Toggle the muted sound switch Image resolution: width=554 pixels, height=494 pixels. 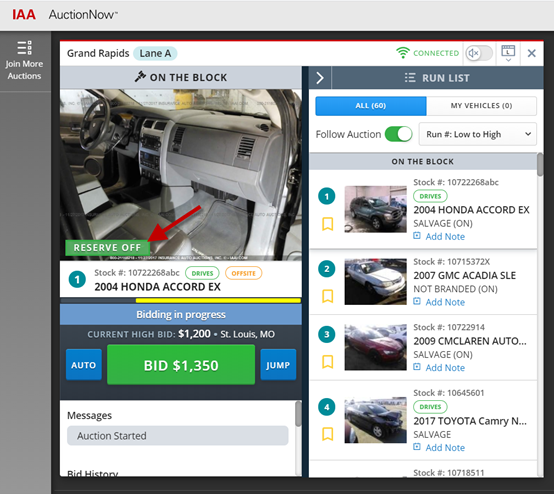click(x=479, y=53)
